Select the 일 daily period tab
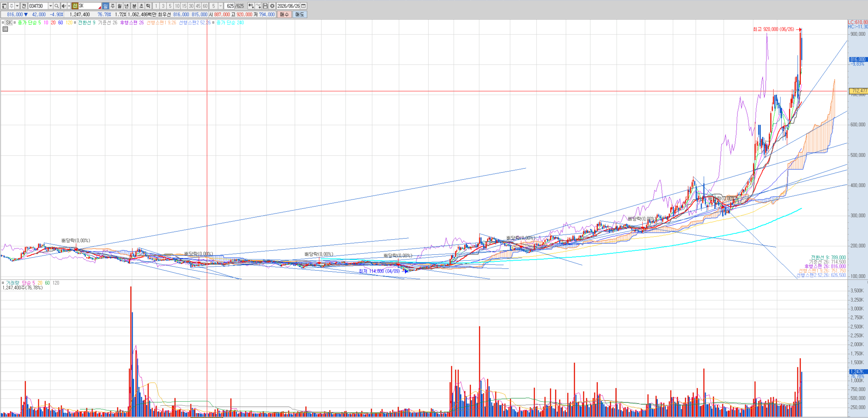This screenshot has width=868, height=418. tap(105, 6)
